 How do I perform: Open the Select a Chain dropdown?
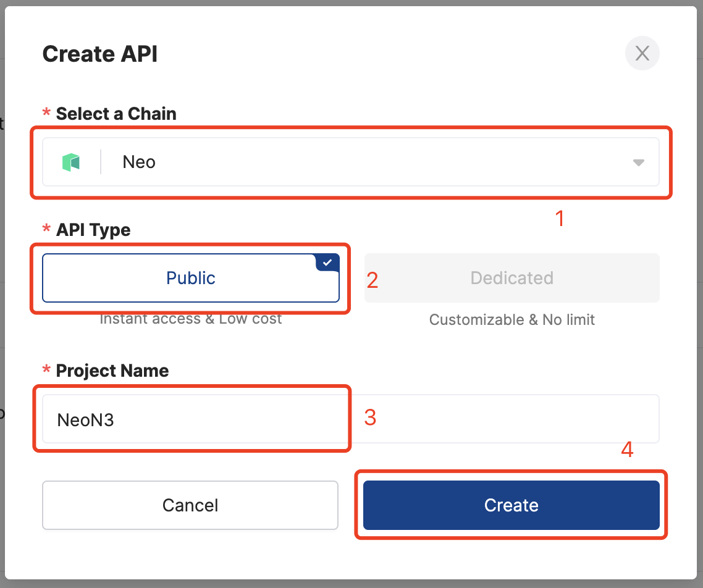(x=351, y=162)
